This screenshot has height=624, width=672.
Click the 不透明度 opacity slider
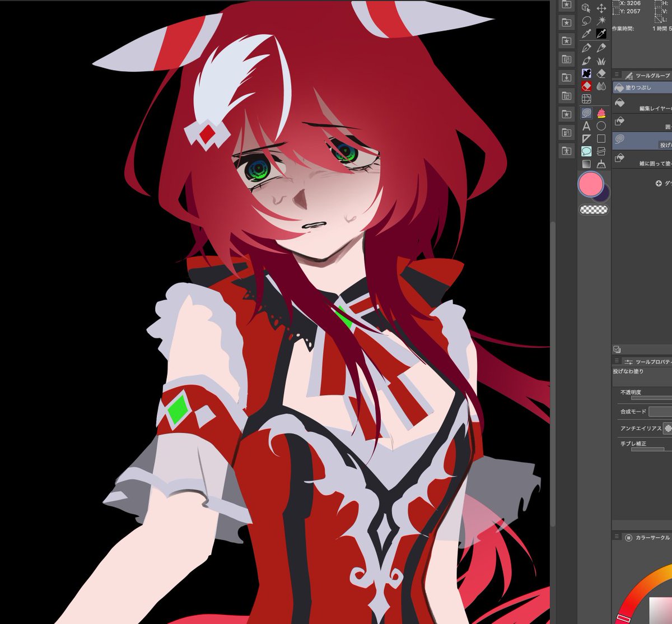coord(651,398)
